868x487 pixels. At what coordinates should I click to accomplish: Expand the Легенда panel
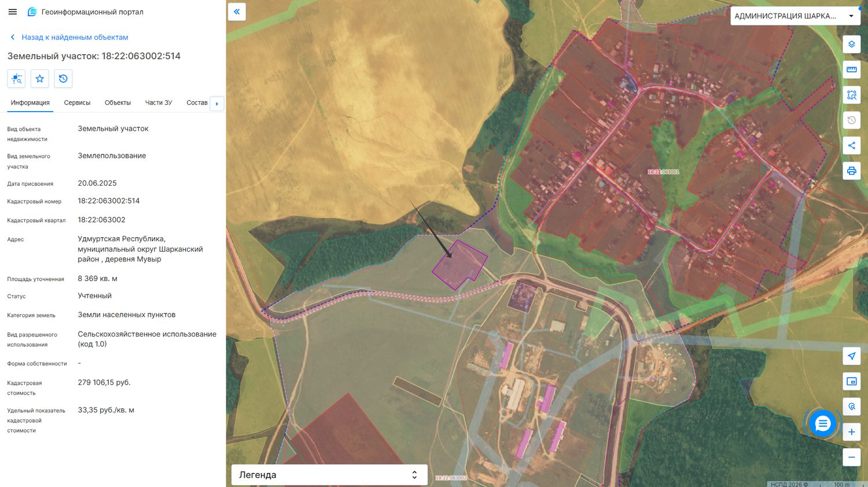point(329,475)
